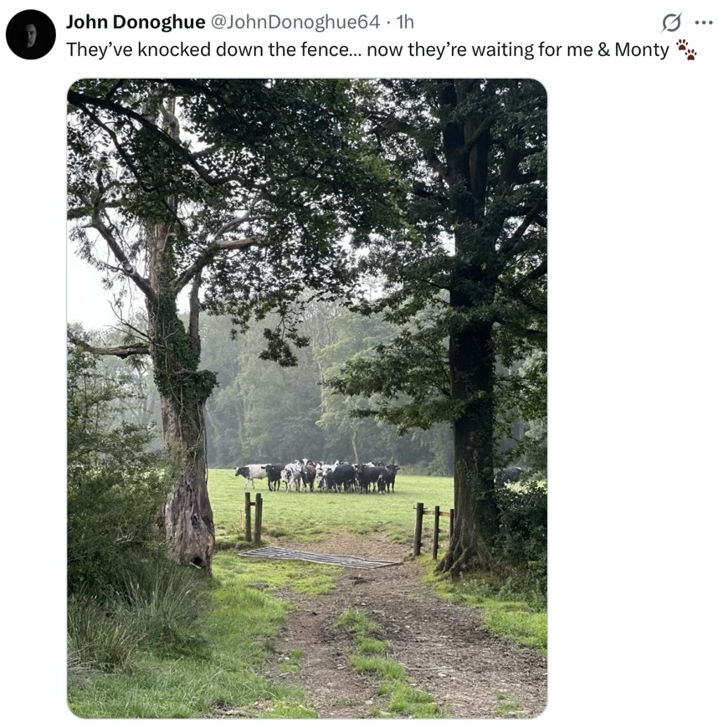Click the tweet text about the knocked-down fence
718x728 pixels.
click(x=367, y=49)
